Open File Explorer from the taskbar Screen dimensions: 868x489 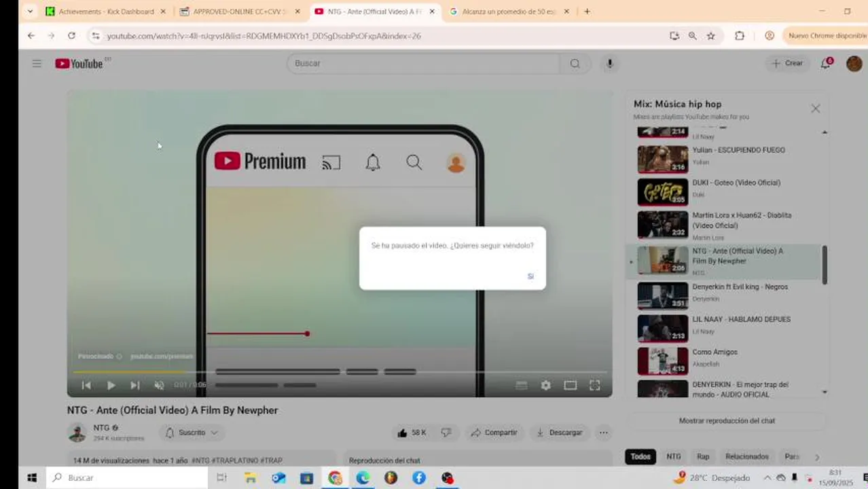tap(251, 477)
